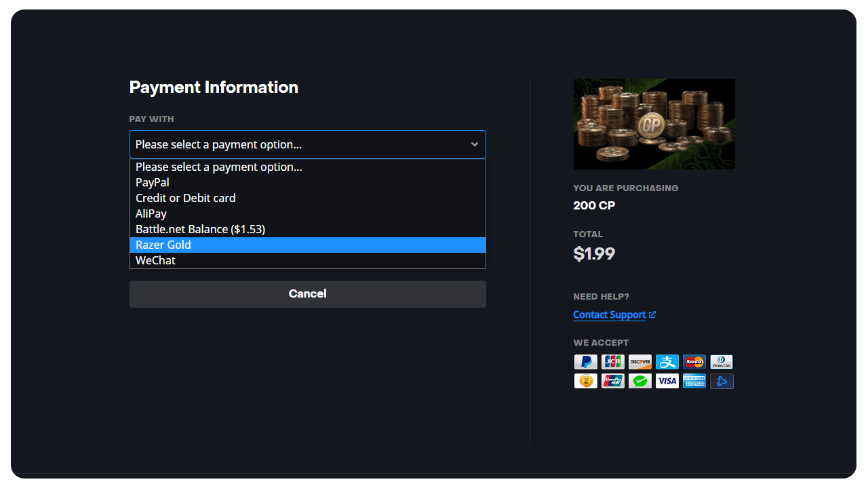This screenshot has width=868, height=488.
Task: Click the American Express logo
Action: tap(694, 381)
